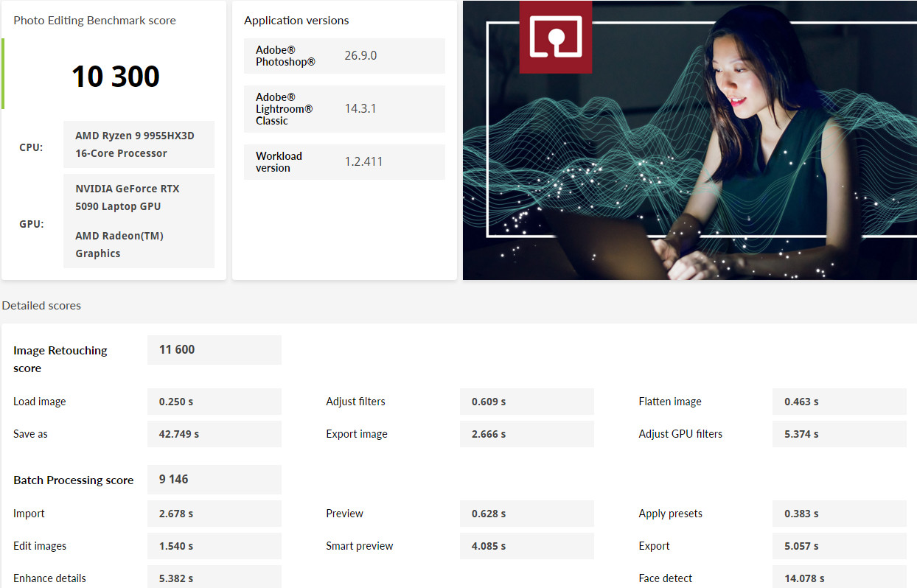Click the 'Workload version' label
917x588 pixels.
pyautogui.click(x=279, y=162)
